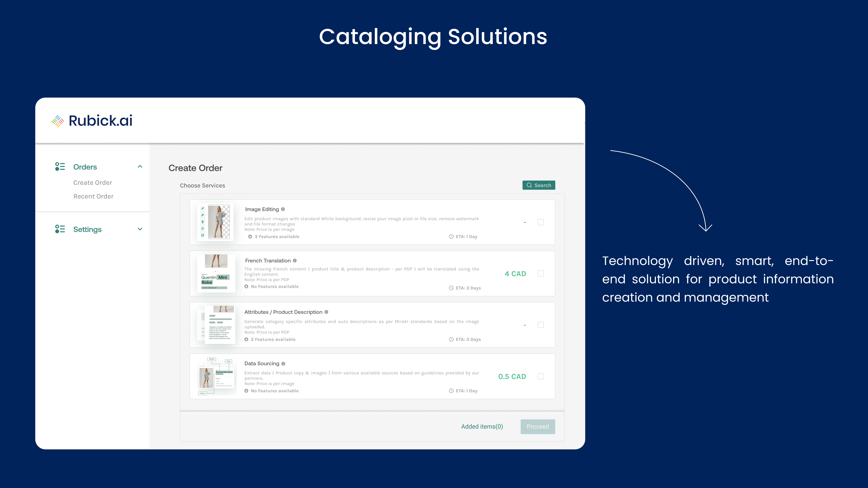Image resolution: width=868 pixels, height=488 pixels.
Task: Select Recent Order from the sidebar
Action: point(93,196)
